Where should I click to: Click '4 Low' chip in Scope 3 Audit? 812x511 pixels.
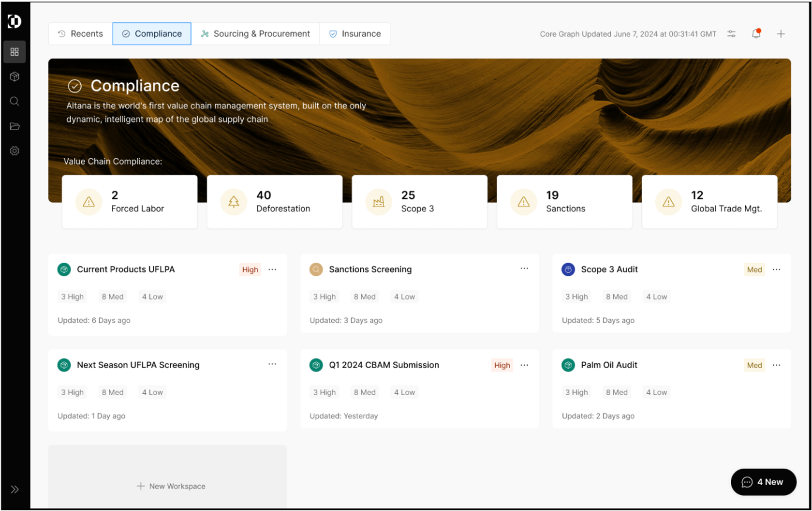(657, 297)
